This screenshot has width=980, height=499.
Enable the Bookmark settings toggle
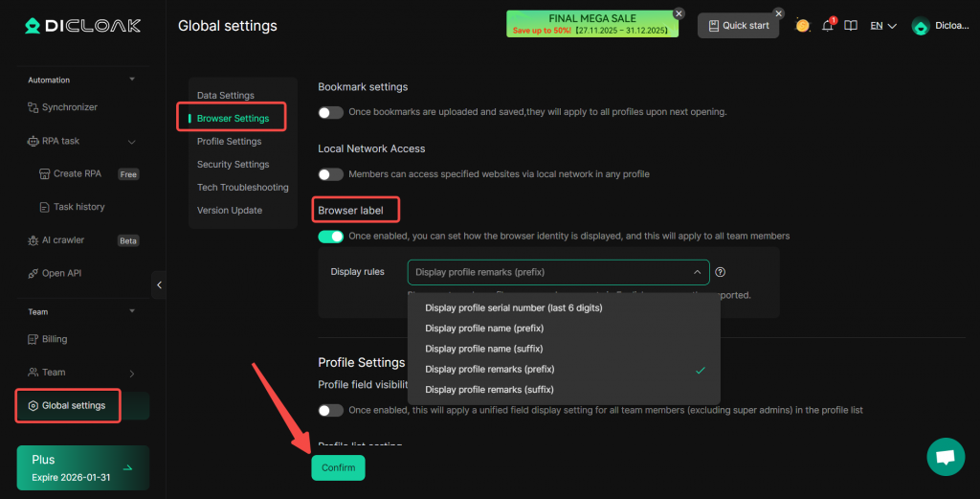coord(331,112)
